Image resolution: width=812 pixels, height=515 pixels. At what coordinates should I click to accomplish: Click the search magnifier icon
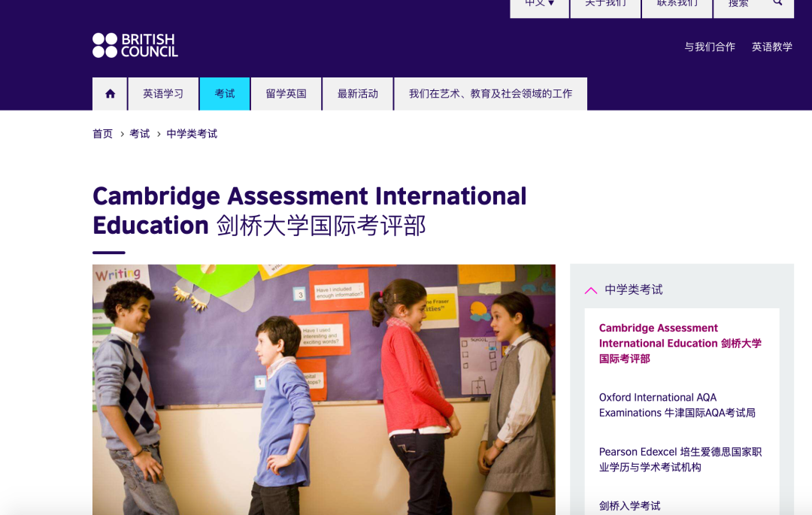pyautogui.click(x=777, y=4)
